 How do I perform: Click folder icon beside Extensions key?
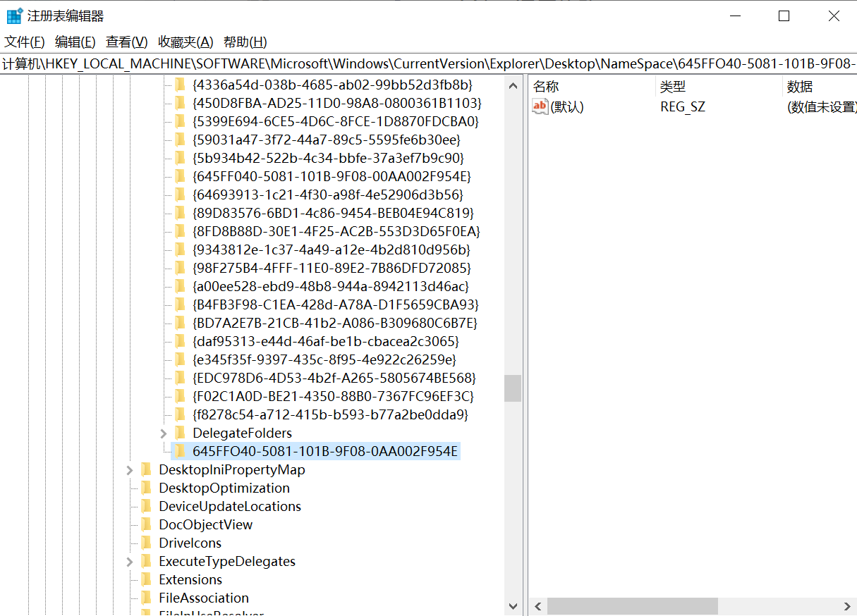[x=146, y=579]
